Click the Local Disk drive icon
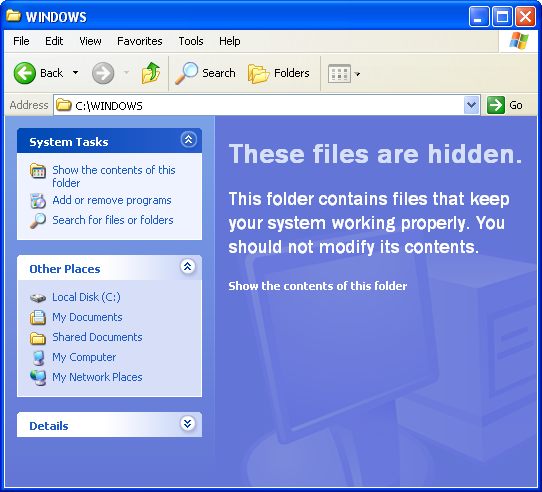This screenshot has width=542, height=492. pyautogui.click(x=38, y=298)
